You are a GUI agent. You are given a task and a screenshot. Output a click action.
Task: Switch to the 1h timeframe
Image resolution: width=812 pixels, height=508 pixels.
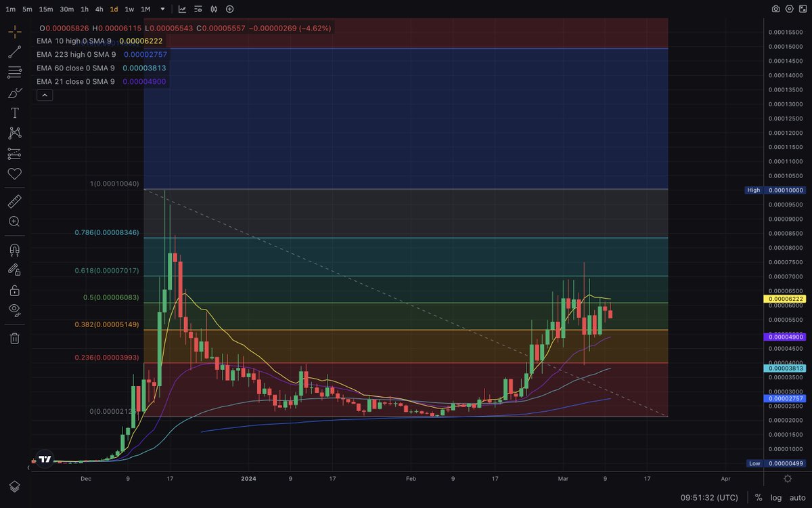84,9
